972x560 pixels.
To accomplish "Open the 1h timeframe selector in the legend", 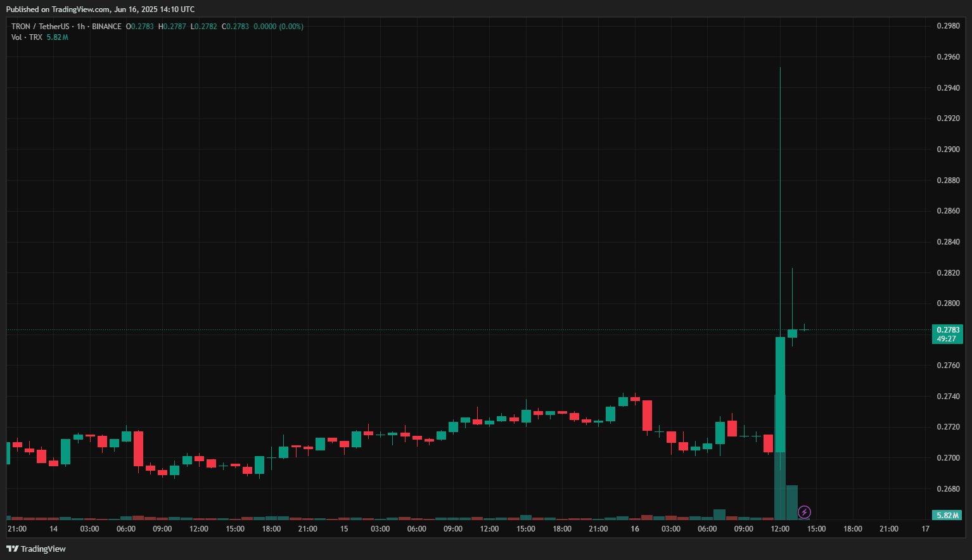I will pos(81,26).
